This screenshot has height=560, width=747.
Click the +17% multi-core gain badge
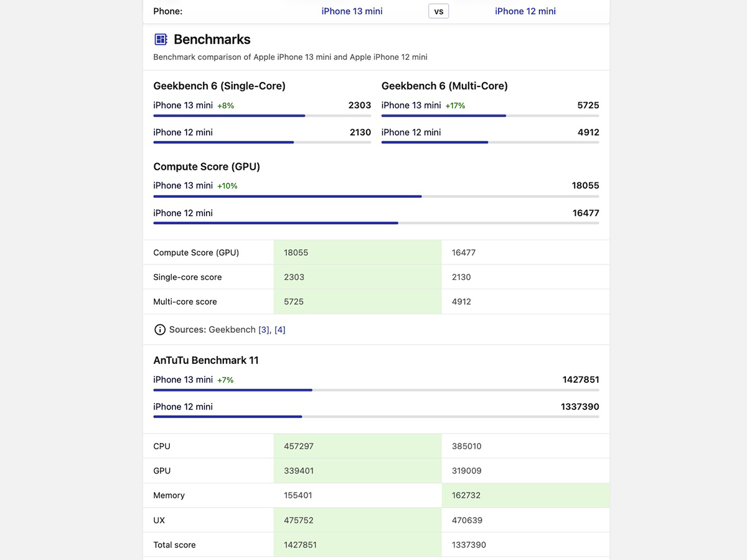[455, 106]
